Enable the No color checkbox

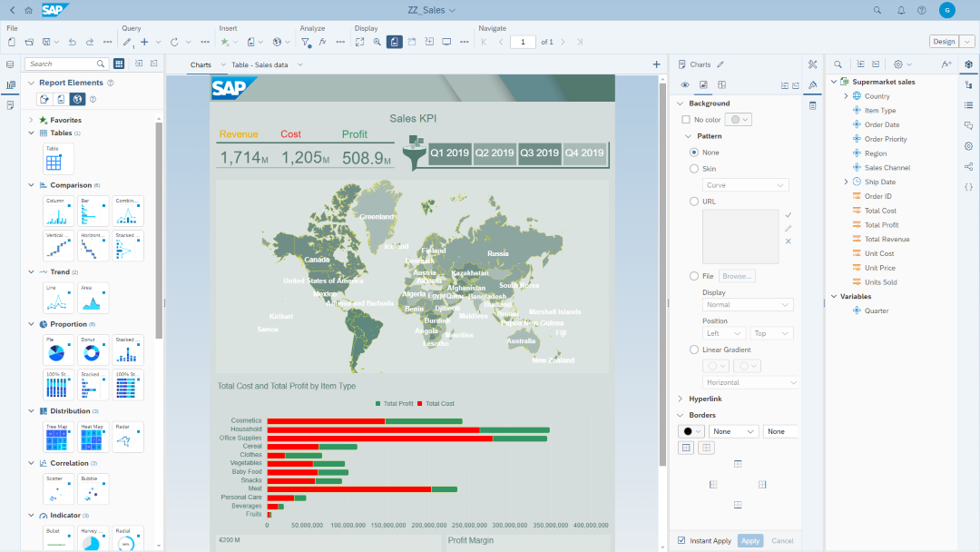coord(686,120)
